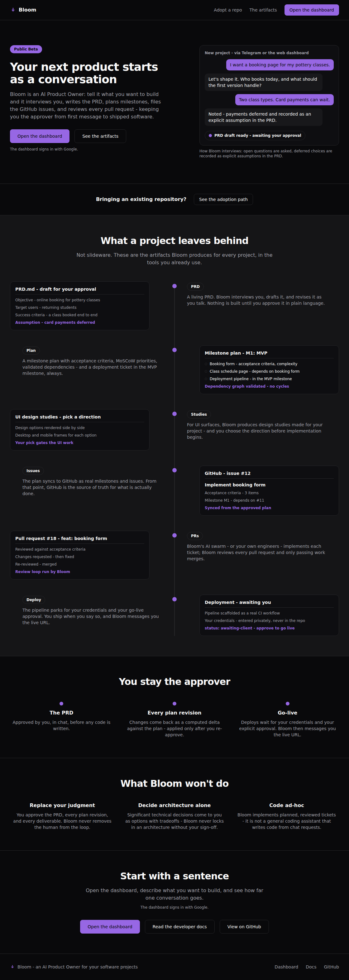
Task: Click See the artifacts button
Action: click(100, 136)
